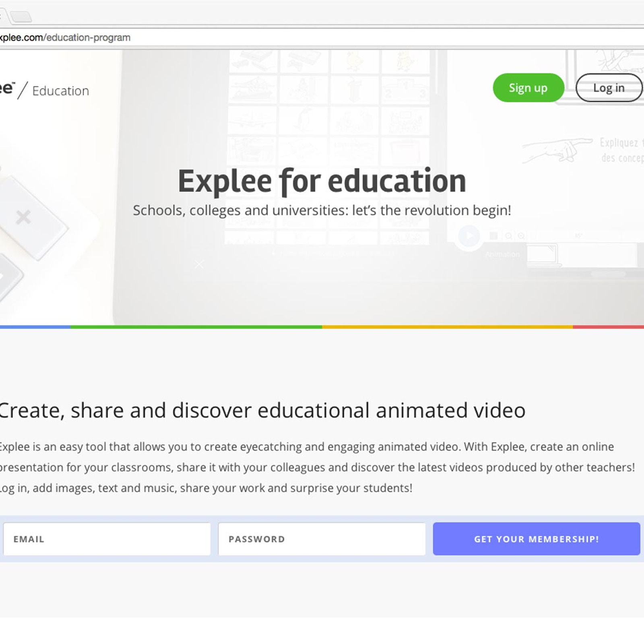
Task: Click the Education logo text
Action: (60, 91)
